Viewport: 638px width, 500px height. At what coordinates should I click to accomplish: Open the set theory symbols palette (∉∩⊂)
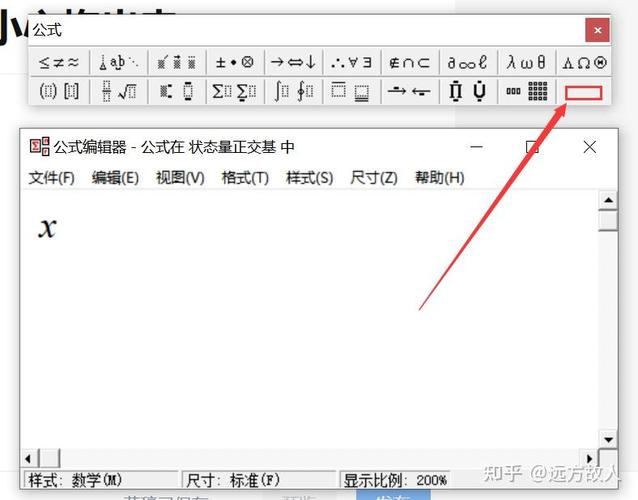[x=409, y=62]
